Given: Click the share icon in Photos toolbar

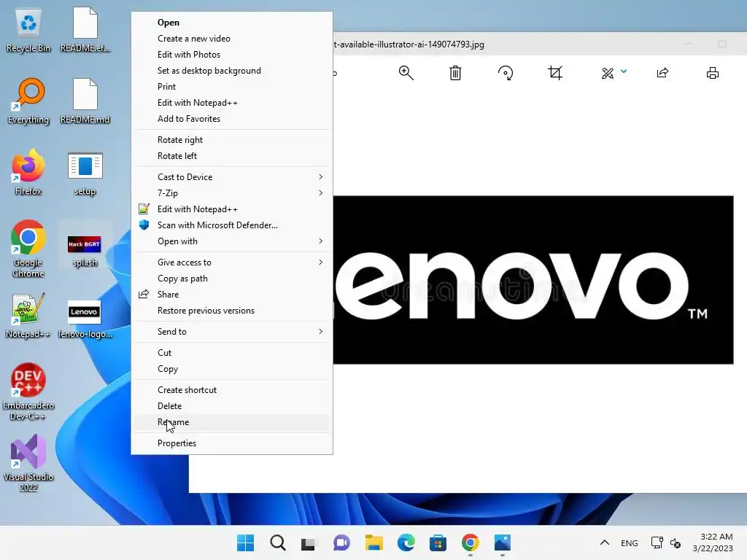Looking at the screenshot, I should (x=662, y=73).
